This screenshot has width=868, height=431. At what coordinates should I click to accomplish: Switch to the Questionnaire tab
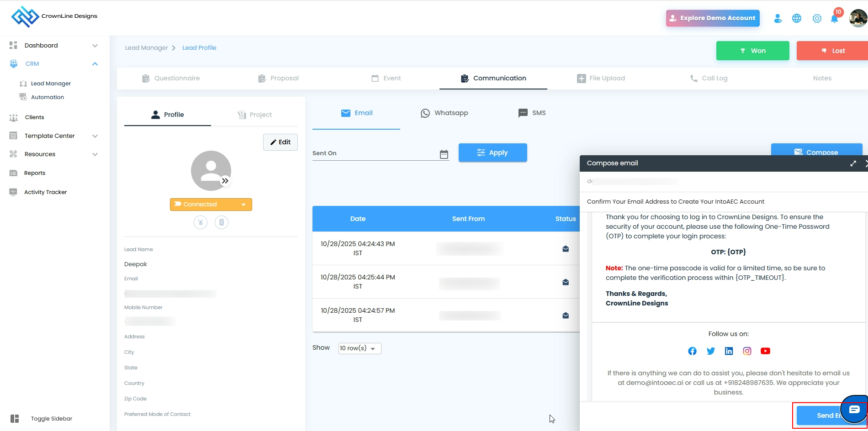(x=171, y=79)
